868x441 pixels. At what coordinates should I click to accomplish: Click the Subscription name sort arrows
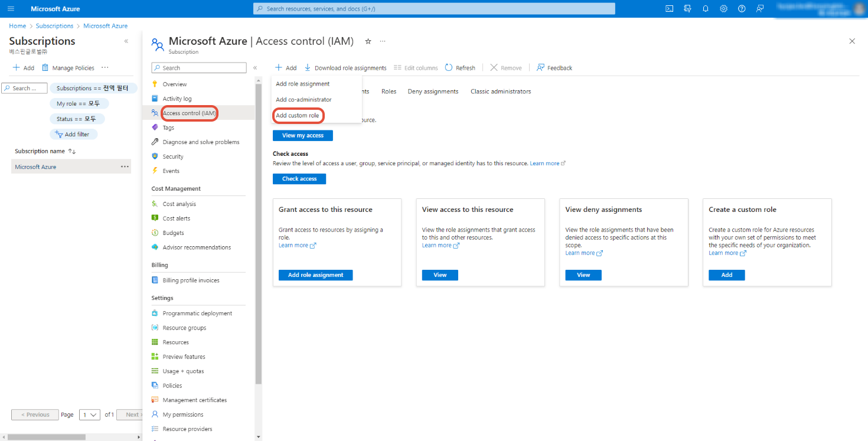tap(72, 152)
